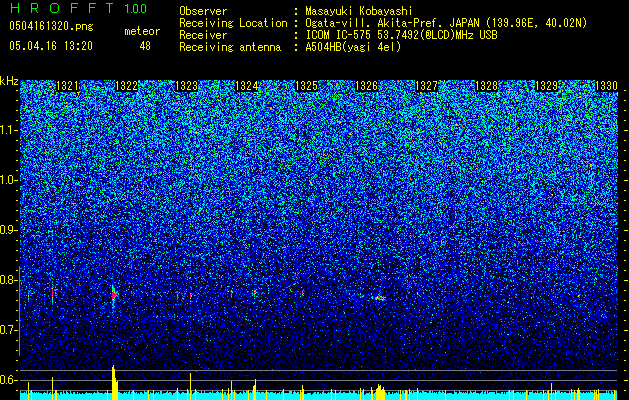
Task: Click the kHz axis unit label
Action: [x=9, y=81]
